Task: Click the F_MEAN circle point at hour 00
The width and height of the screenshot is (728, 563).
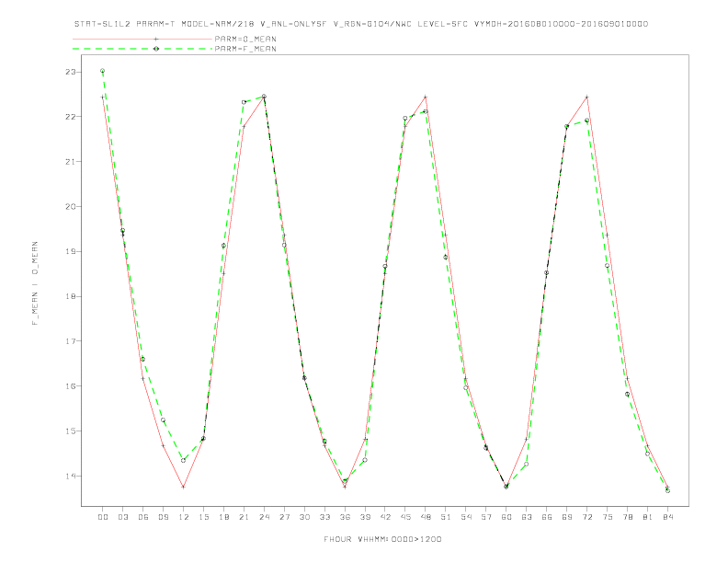Action: [x=103, y=71]
